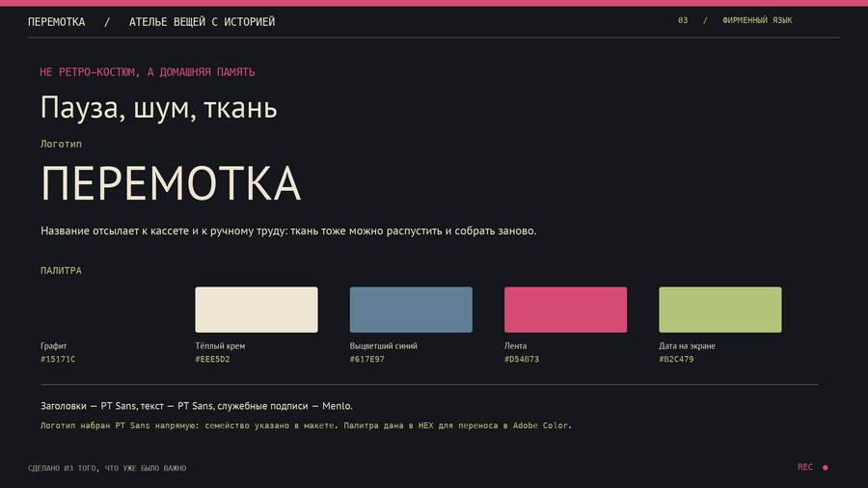The image size is (868, 488).
Task: Click the ФИРМЕННЫЙ ЯЗЫК section label
Action: point(757,20)
